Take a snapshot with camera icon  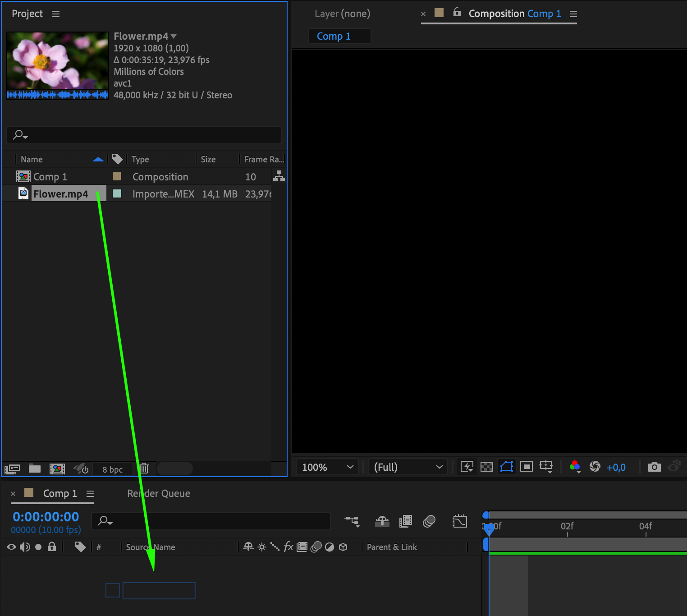click(x=654, y=467)
